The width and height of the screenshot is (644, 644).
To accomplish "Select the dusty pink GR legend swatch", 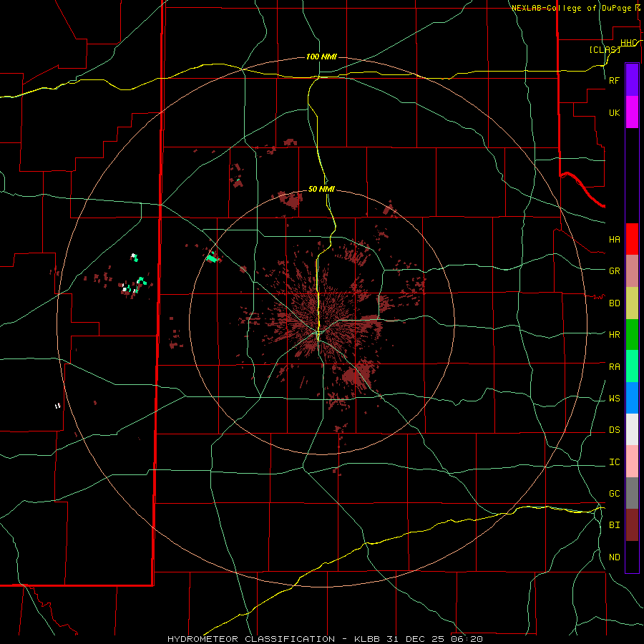I will pos(632,271).
